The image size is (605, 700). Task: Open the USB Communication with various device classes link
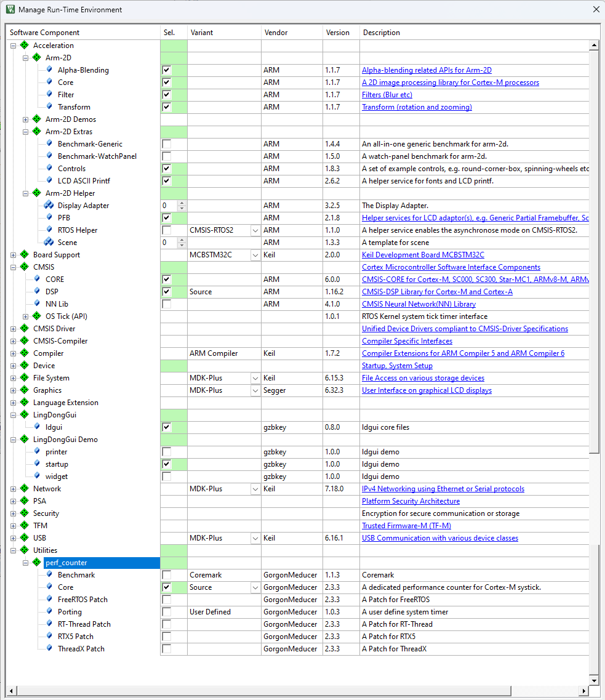440,538
